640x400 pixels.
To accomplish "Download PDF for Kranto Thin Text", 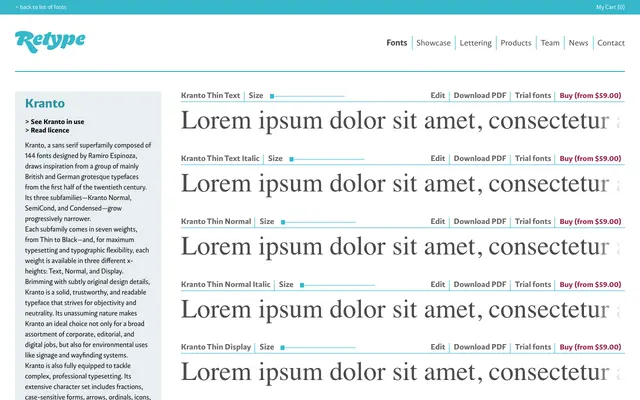I will [480, 96].
